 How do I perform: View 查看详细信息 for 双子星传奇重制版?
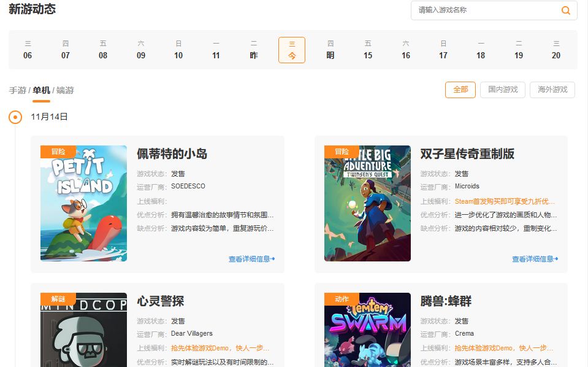point(535,259)
